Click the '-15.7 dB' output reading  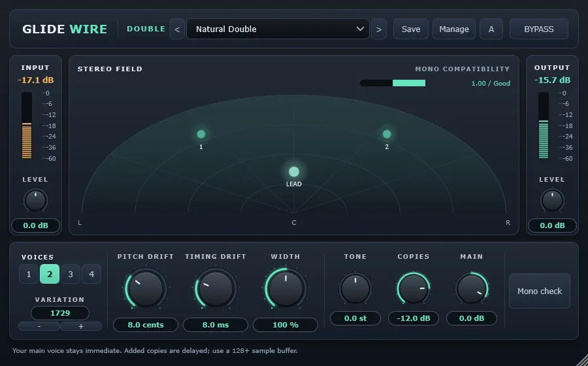(552, 80)
